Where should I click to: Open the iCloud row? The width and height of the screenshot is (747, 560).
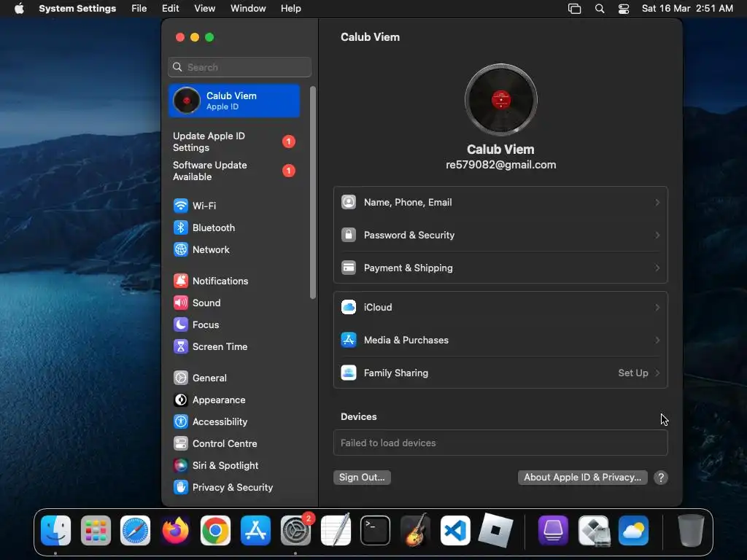coord(500,308)
